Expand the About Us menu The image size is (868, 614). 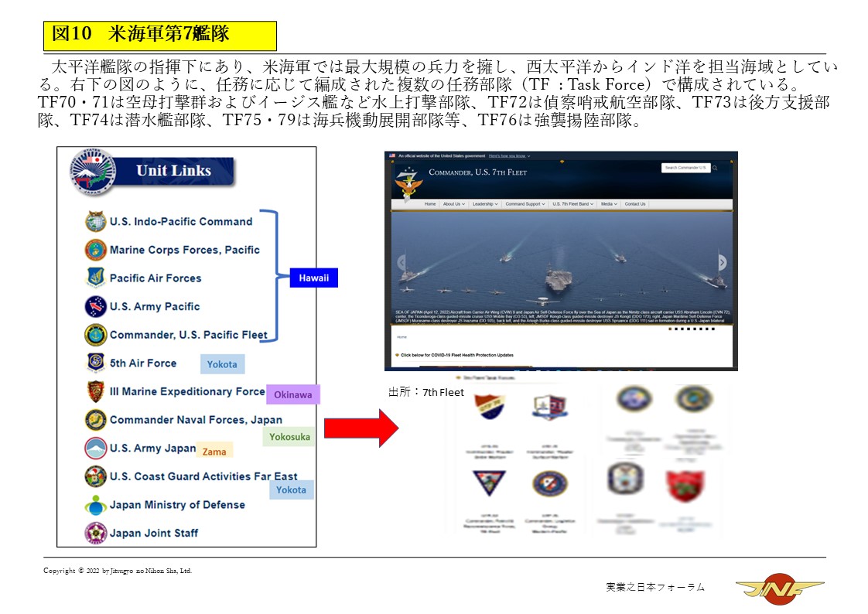pyautogui.click(x=454, y=204)
